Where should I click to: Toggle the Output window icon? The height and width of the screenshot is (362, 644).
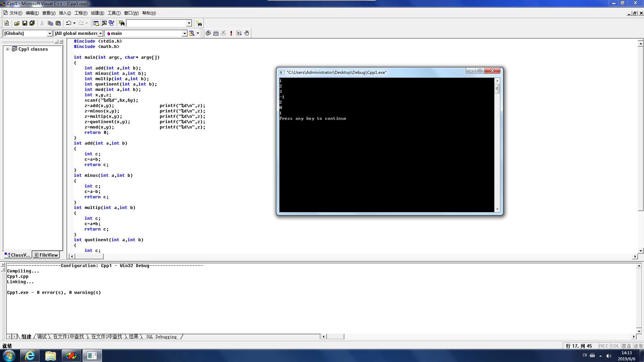(x=104, y=23)
